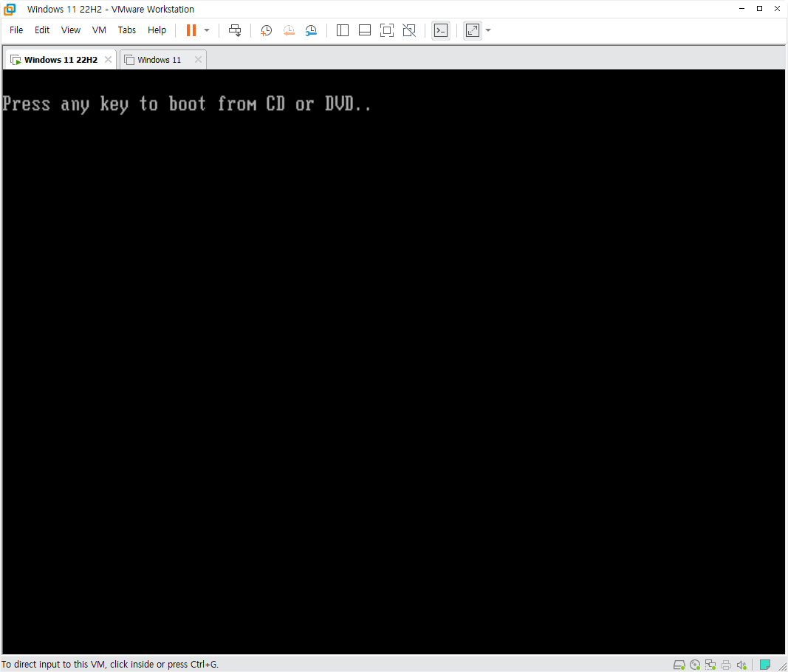This screenshot has height=672, width=788.
Task: Click inside the VM boot screen
Action: [x=394, y=362]
